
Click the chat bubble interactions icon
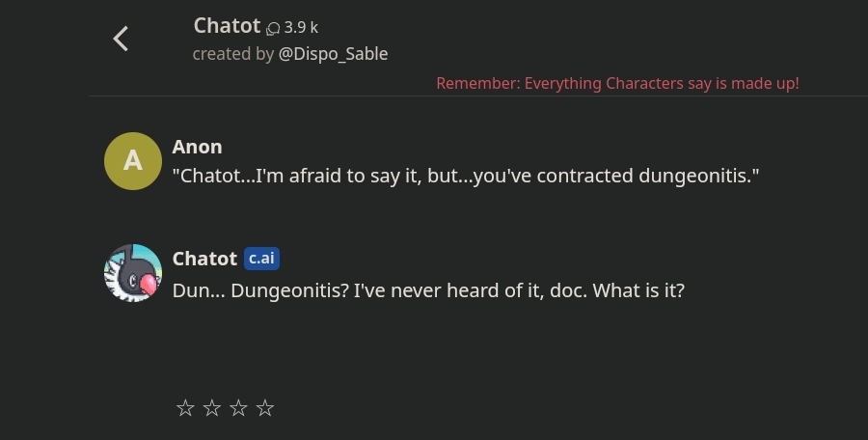click(273, 28)
